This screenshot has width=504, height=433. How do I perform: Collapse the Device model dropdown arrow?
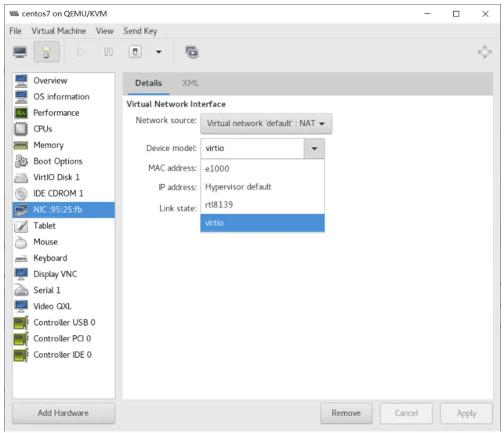click(314, 148)
